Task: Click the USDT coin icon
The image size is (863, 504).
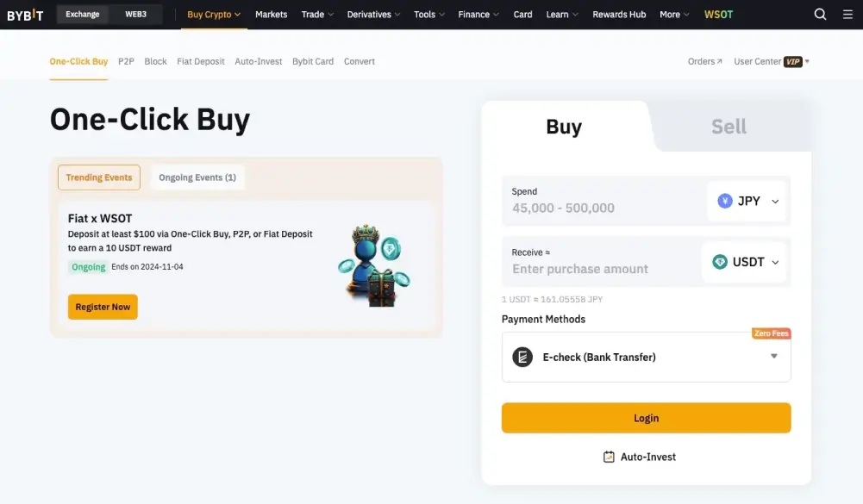Action: click(x=720, y=262)
